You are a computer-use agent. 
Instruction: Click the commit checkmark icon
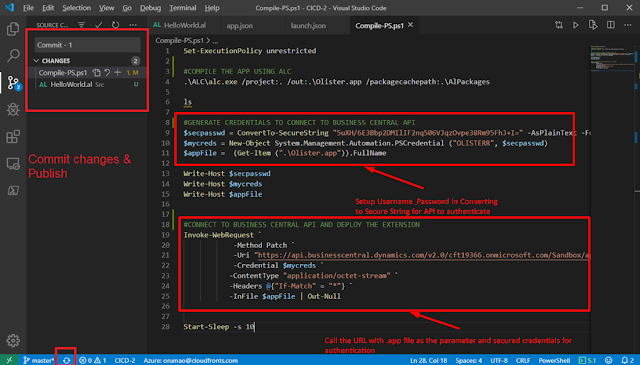(x=98, y=25)
